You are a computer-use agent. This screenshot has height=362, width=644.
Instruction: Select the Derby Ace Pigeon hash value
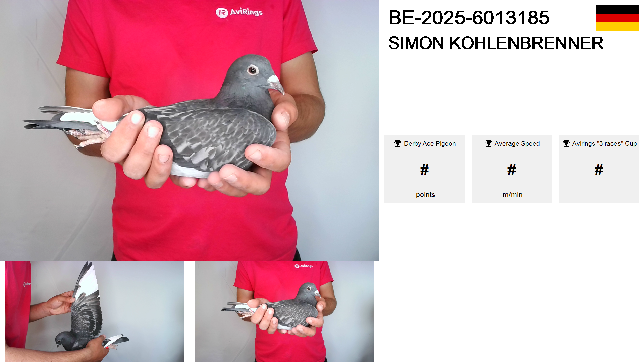pos(424,170)
